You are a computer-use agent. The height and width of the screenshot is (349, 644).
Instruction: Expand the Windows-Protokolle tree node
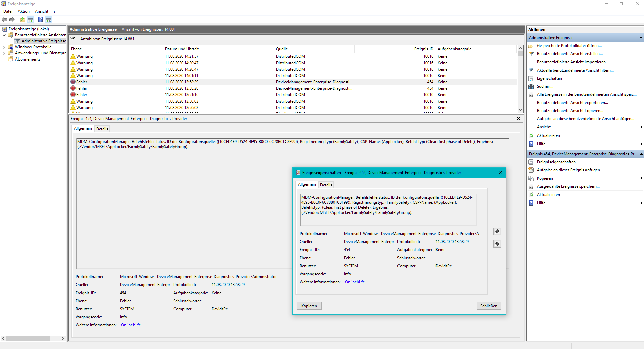click(4, 47)
